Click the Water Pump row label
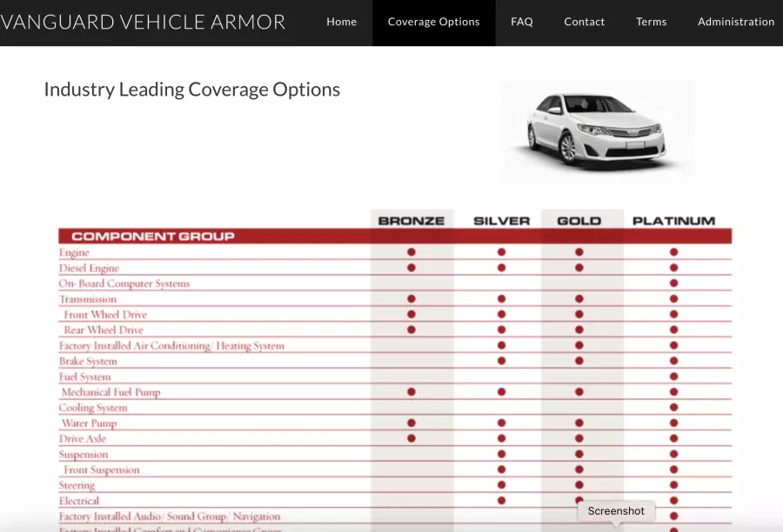The height and width of the screenshot is (532, 783). (x=89, y=423)
